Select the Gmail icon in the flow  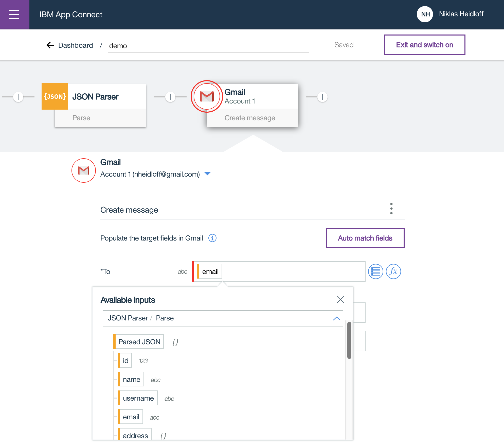coord(207,96)
